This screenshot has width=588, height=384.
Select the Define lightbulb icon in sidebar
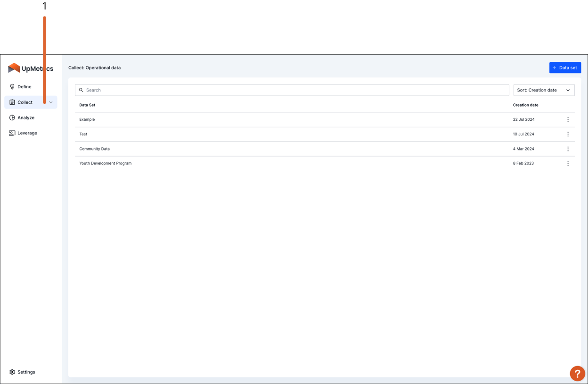pos(12,86)
